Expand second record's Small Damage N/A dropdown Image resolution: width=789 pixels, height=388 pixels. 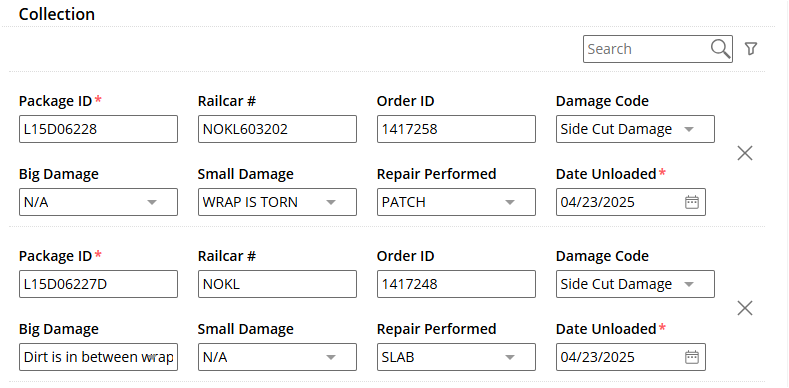tap(277, 357)
